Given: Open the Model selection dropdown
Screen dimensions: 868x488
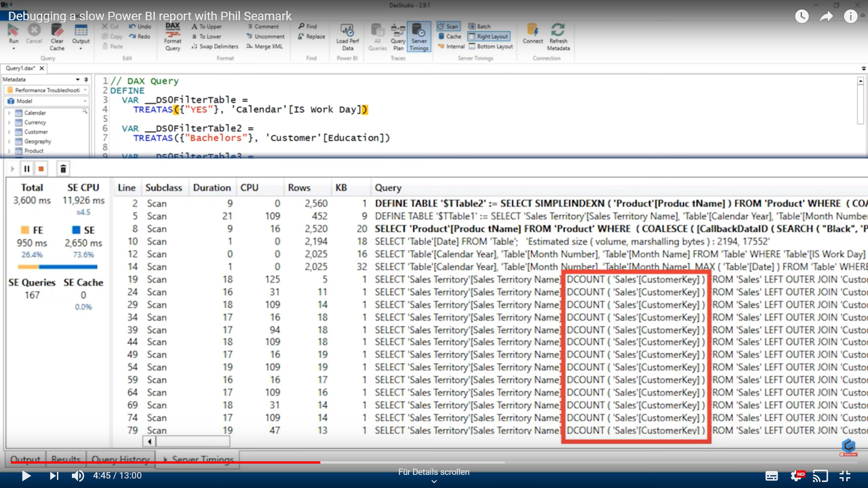Looking at the screenshot, I should pyautogui.click(x=47, y=101).
